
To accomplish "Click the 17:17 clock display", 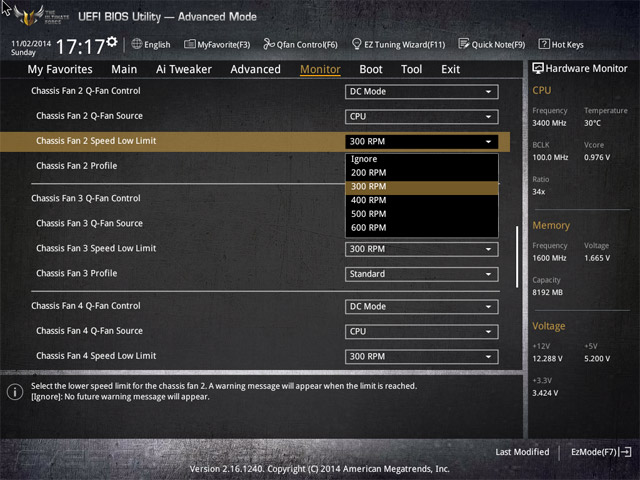I will pos(80,47).
